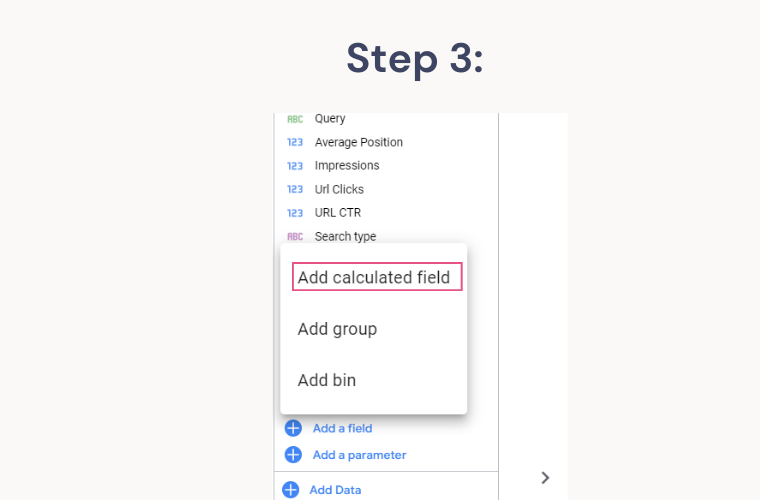The image size is (760, 500).
Task: Click the 123 number icon next to Impressions
Action: (295, 166)
